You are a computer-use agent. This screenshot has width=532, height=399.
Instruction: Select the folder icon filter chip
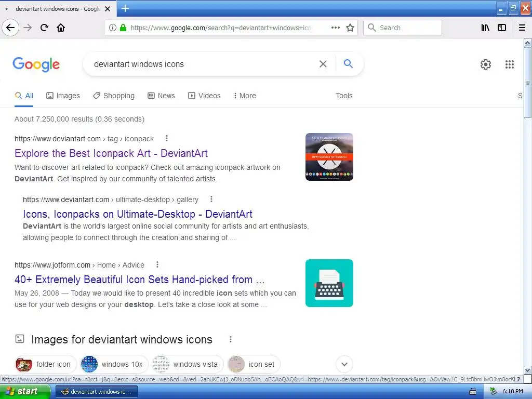point(45,364)
